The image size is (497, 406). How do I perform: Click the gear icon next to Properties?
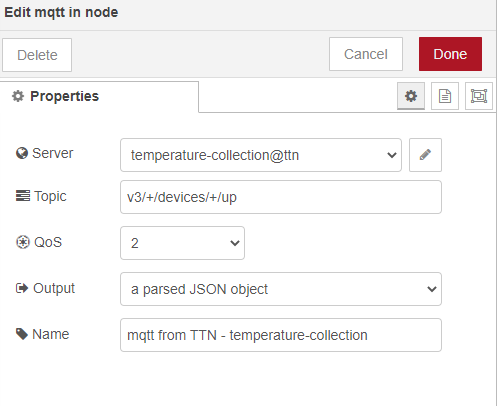tap(18, 96)
